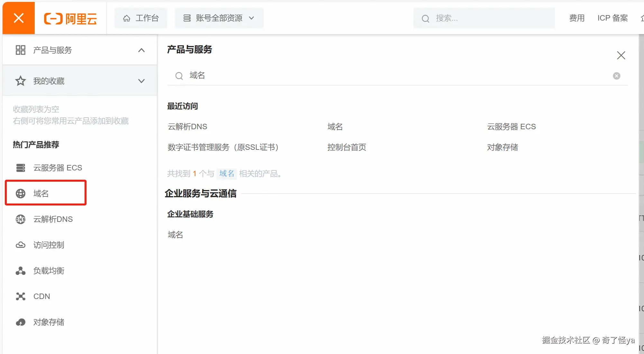Clear the 域名 search with the X icon
This screenshot has width=644, height=354.
tap(616, 76)
